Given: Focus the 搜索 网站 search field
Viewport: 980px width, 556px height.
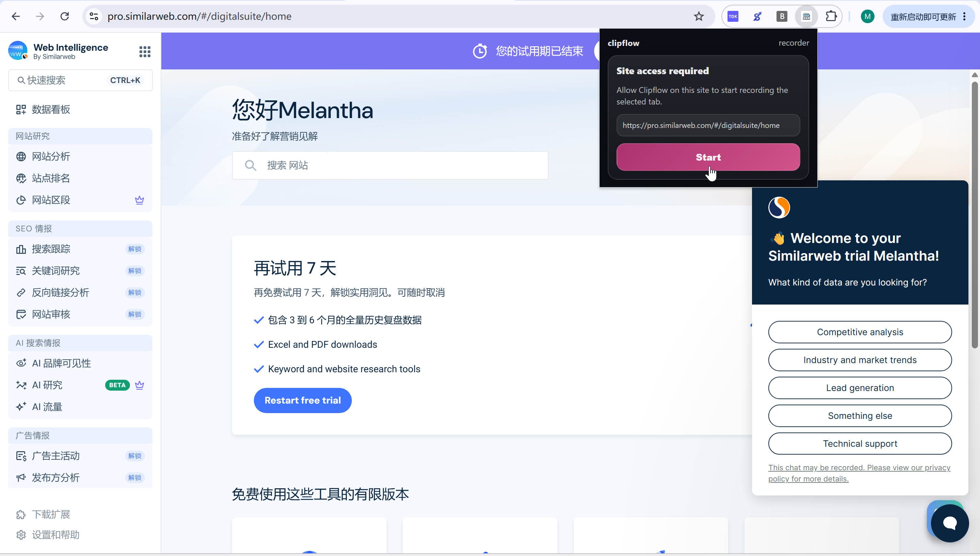Looking at the screenshot, I should 390,165.
